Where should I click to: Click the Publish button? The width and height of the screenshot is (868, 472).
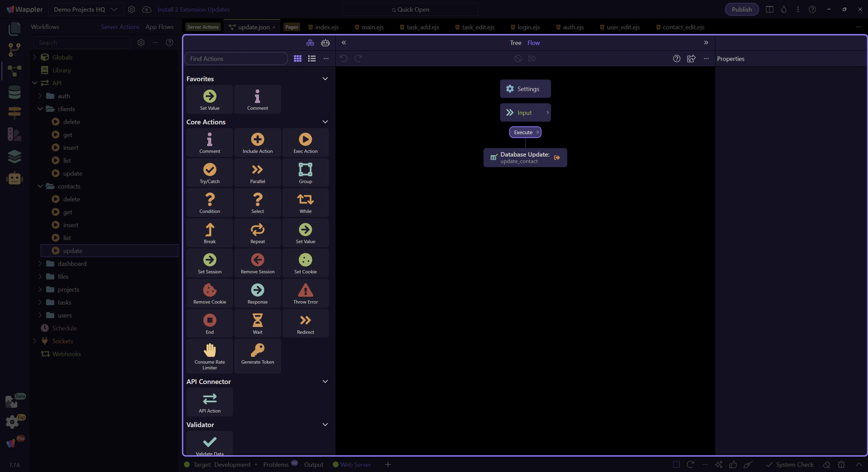click(x=741, y=10)
